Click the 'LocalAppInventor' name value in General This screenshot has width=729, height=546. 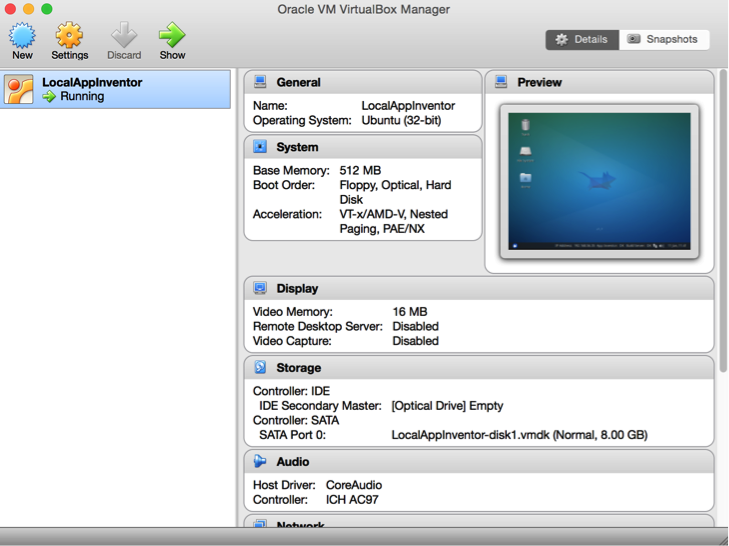click(x=408, y=106)
